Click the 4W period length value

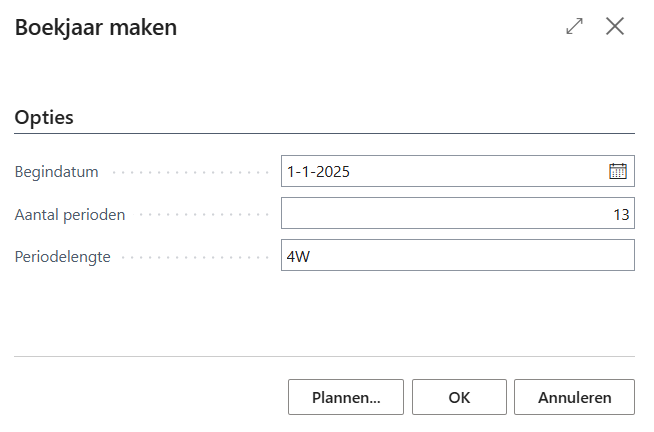pos(298,255)
